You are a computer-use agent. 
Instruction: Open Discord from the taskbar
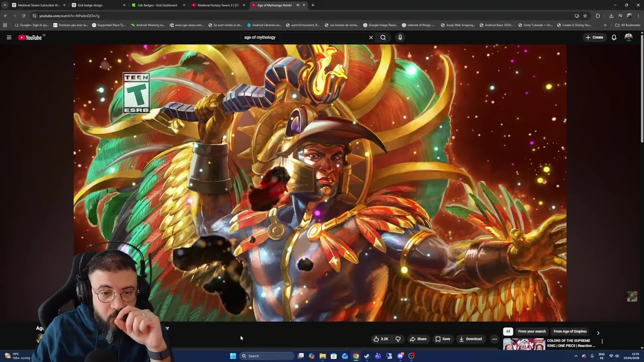400,356
